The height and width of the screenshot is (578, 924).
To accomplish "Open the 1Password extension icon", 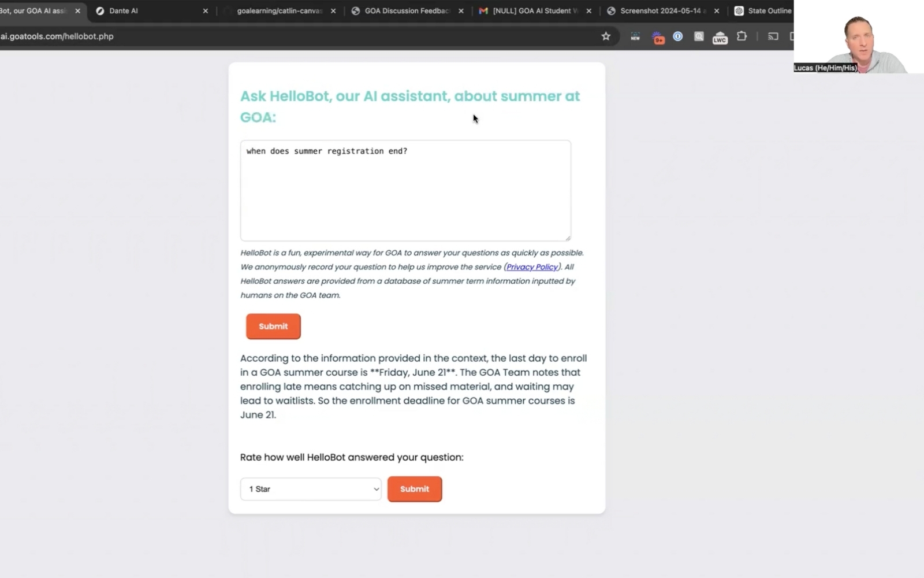I will point(678,36).
